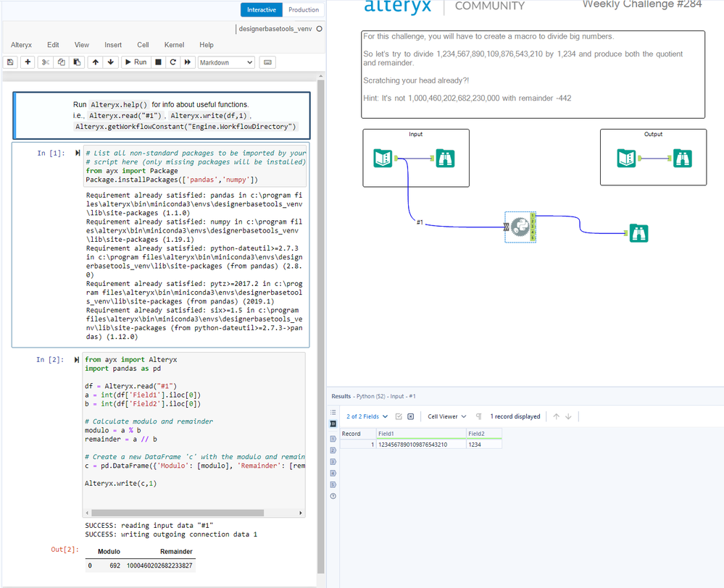This screenshot has width=724, height=588.
Task: Run cell In [1] using its play marker
Action: (x=78, y=153)
